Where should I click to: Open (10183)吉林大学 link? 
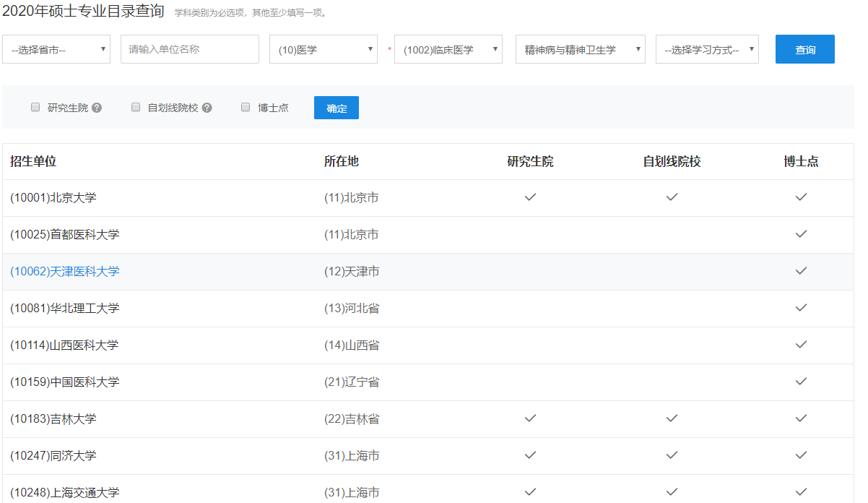tap(53, 418)
